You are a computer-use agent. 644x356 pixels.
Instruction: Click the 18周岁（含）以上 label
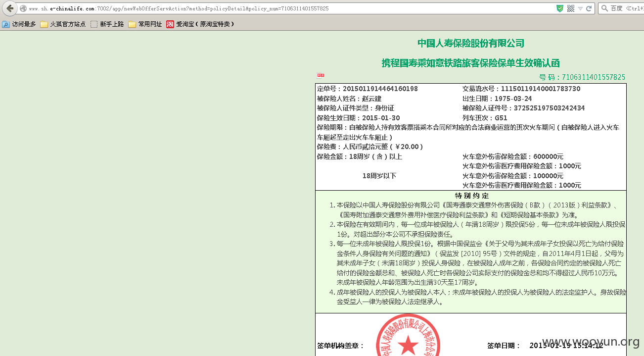(376, 156)
